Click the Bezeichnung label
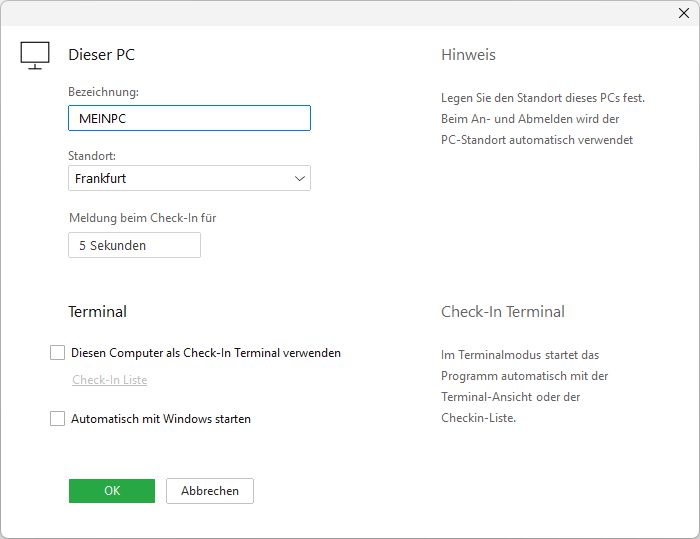This screenshot has height=539, width=700. pos(103,92)
